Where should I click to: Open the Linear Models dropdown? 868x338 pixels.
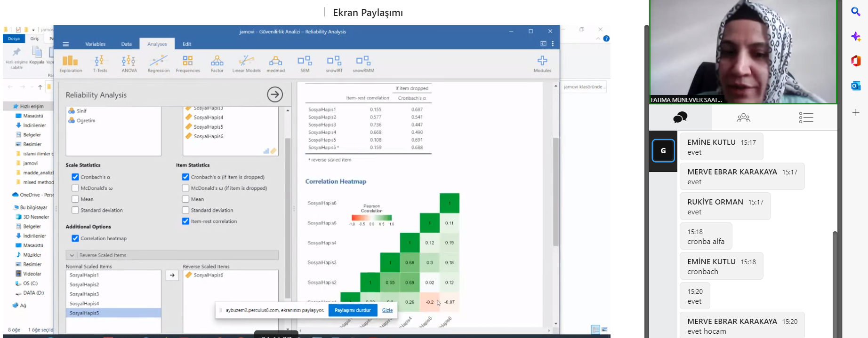246,63
